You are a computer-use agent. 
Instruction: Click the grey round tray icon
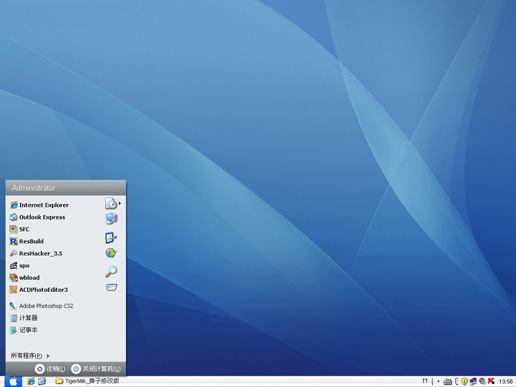coord(482,381)
